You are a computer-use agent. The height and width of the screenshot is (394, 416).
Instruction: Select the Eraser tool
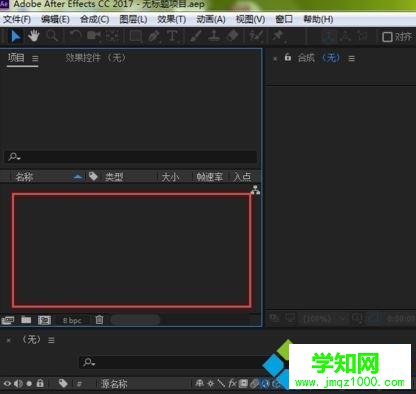(x=233, y=36)
